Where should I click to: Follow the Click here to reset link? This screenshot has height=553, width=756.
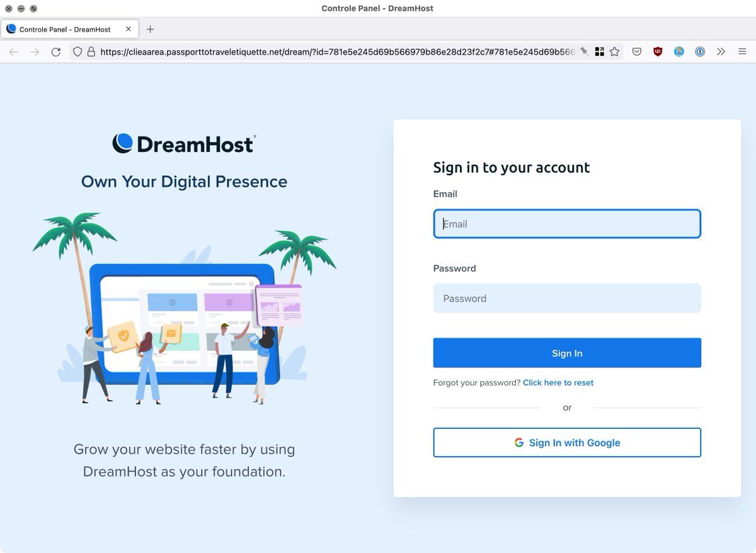coord(558,383)
